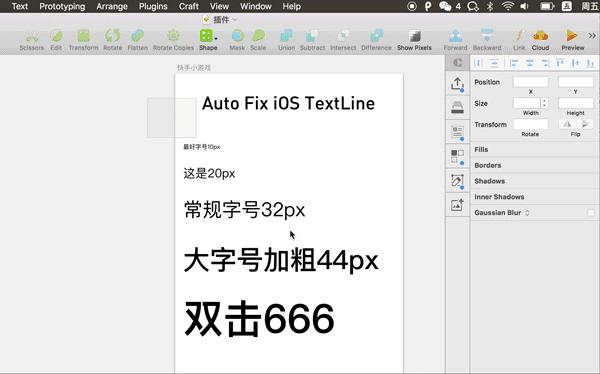Open the Window menu
Viewport: 600px width, 374px height.
[256, 6]
